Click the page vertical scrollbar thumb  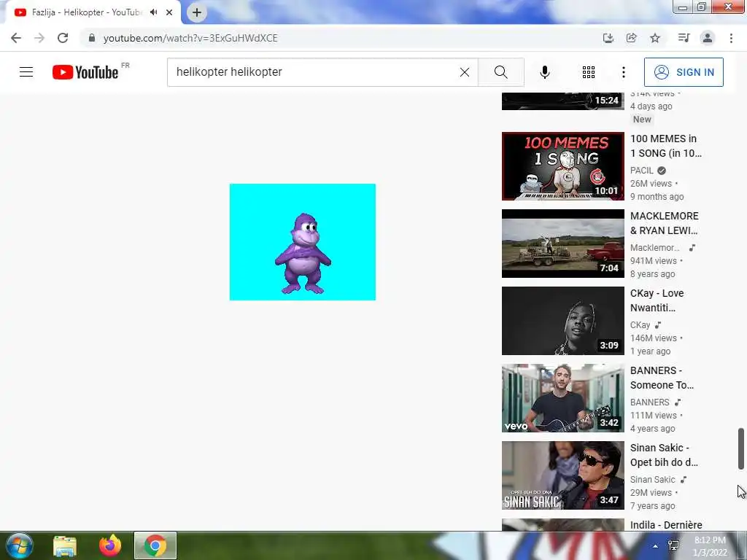point(741,448)
